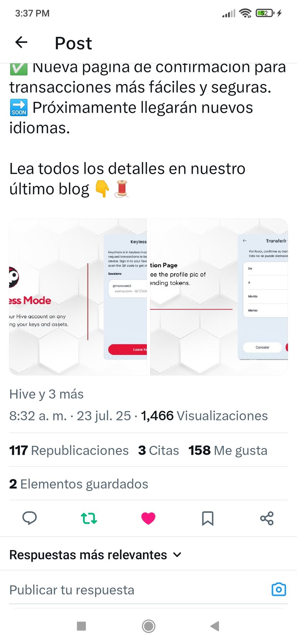297x644 pixels.
Task: View the 3 Citas list
Action: [x=159, y=450]
